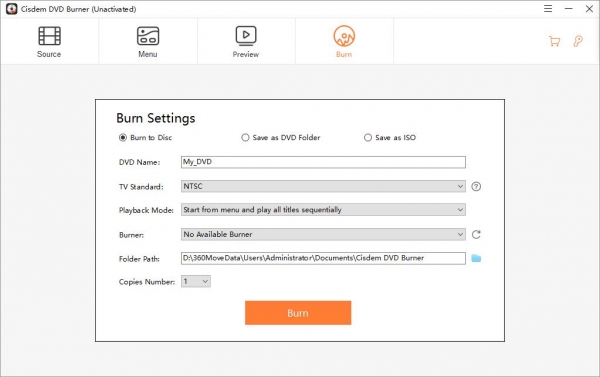Browse for folder with blue folder icon
The height and width of the screenshot is (377, 600).
coord(476,258)
